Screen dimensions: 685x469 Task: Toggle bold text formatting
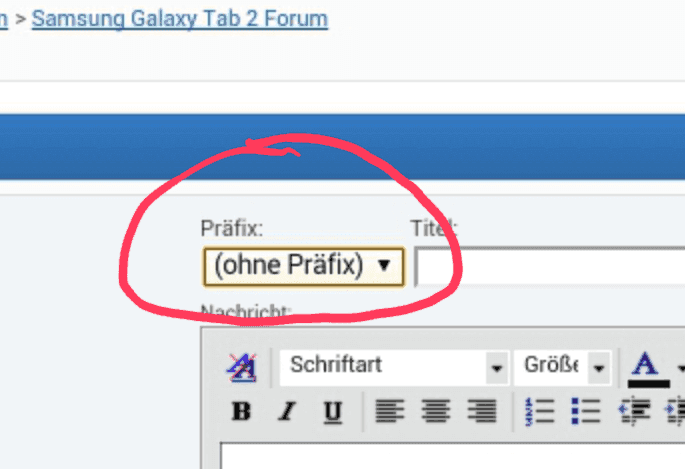pyautogui.click(x=241, y=411)
